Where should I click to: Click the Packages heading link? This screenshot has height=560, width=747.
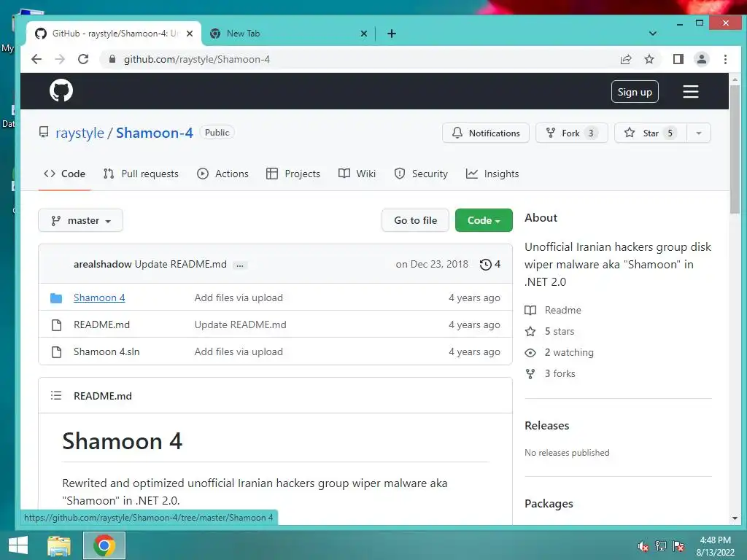click(549, 503)
